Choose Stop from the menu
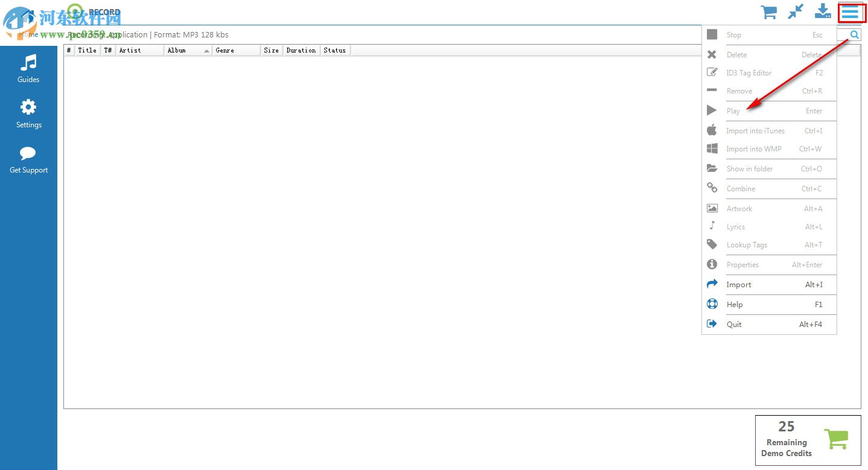 point(769,35)
